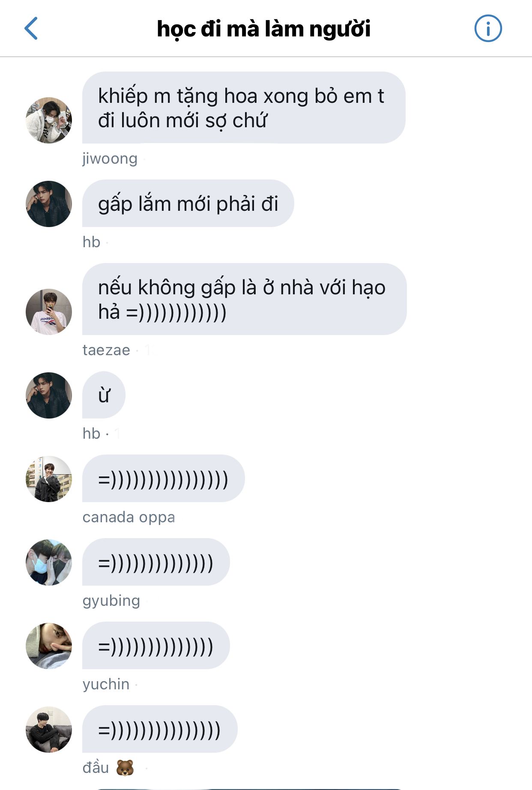Screen dimensions: 532x790
Task: Tap the avatar of đầu bear user
Action: pyautogui.click(x=49, y=730)
